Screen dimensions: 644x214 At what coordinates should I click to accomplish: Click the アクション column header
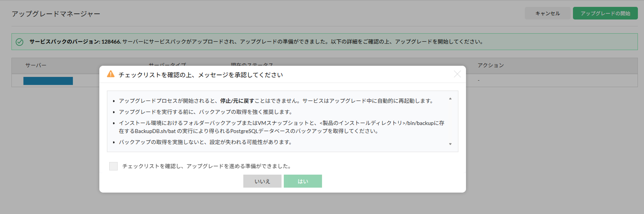pos(490,65)
